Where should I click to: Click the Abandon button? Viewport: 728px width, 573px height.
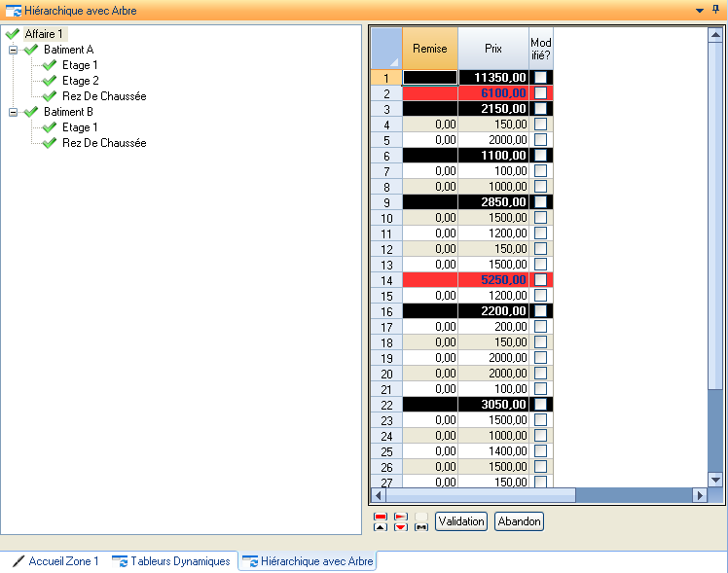[519, 521]
